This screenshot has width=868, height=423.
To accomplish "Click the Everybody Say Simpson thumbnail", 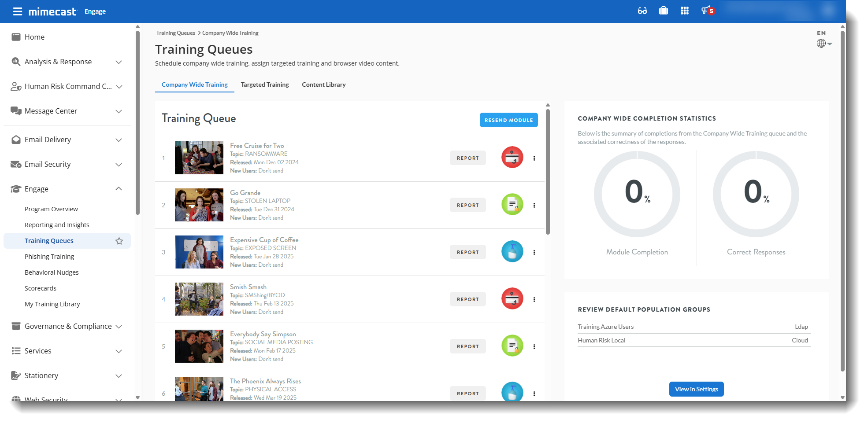I will tap(199, 346).
